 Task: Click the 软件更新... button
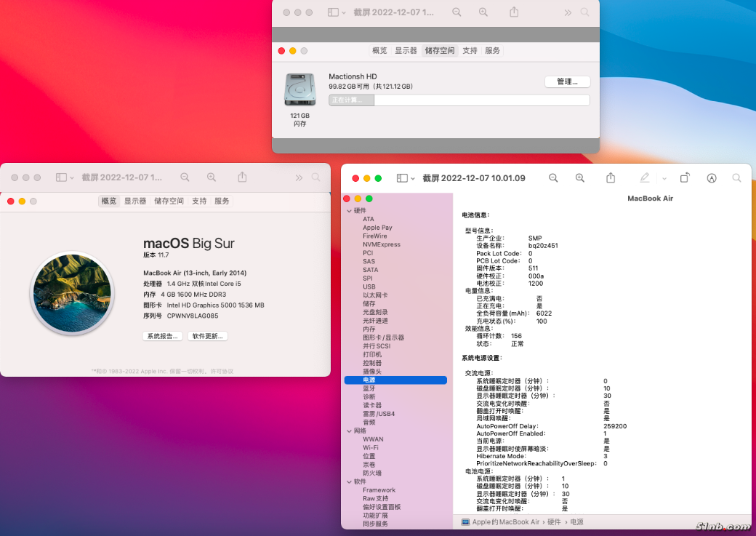[x=208, y=336]
